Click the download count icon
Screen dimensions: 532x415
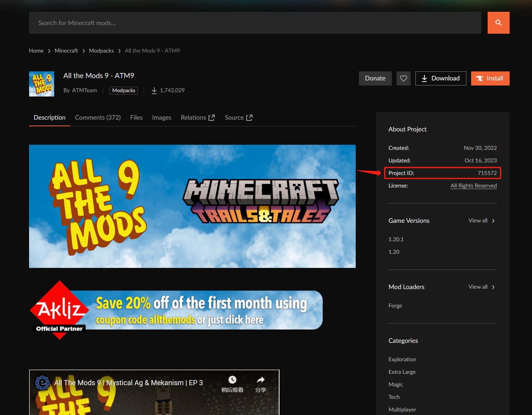(154, 91)
